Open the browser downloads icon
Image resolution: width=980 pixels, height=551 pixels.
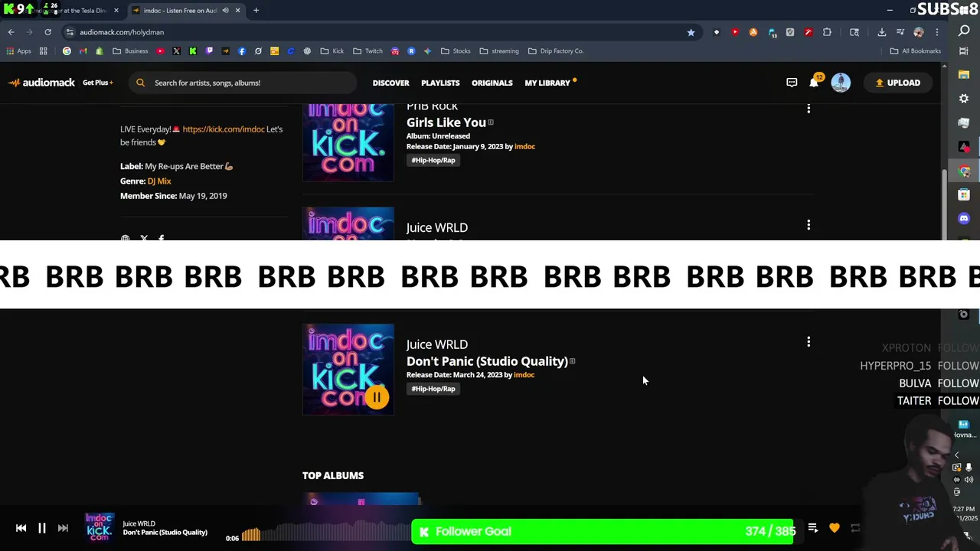click(881, 32)
